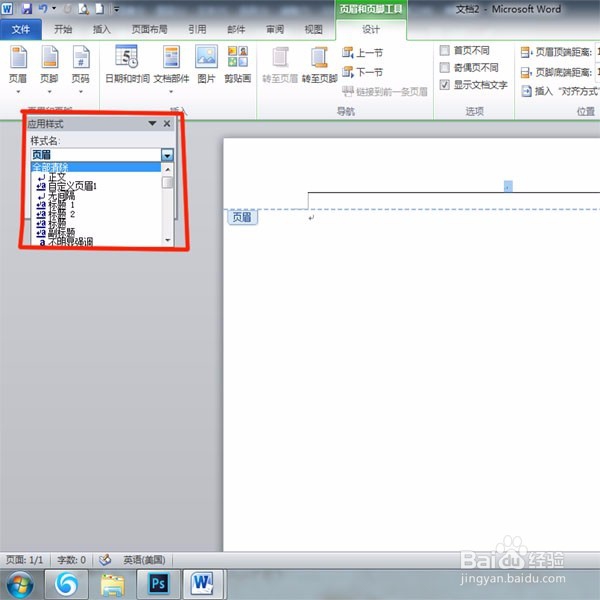Click the style list scrollbar thumb
Image resolution: width=600 pixels, height=600 pixels.
(168, 183)
